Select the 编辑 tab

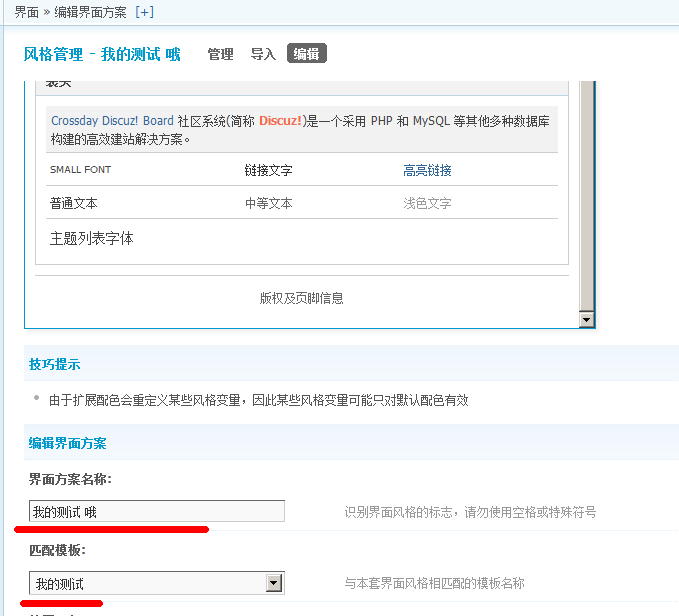[x=307, y=54]
